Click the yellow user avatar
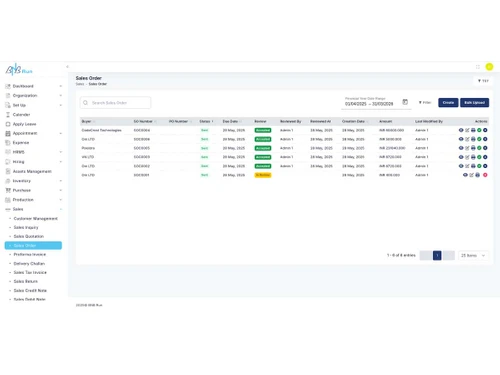This screenshot has height=375, width=500. click(x=489, y=67)
